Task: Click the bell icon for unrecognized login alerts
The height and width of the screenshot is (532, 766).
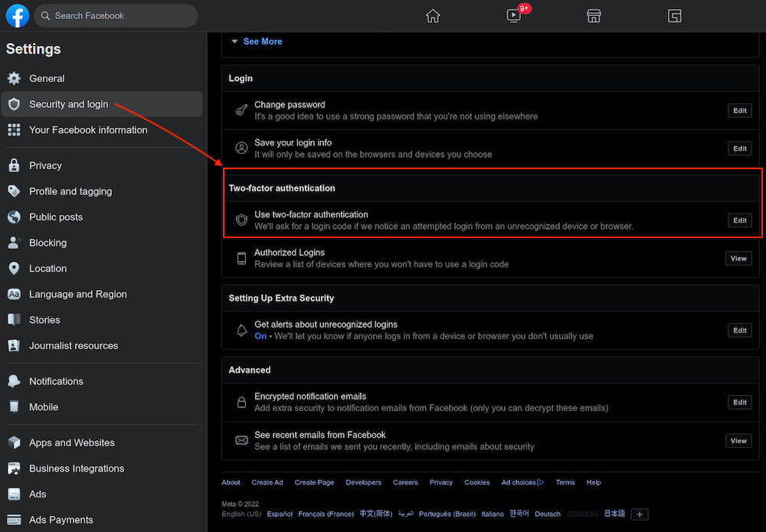Action: coord(241,331)
